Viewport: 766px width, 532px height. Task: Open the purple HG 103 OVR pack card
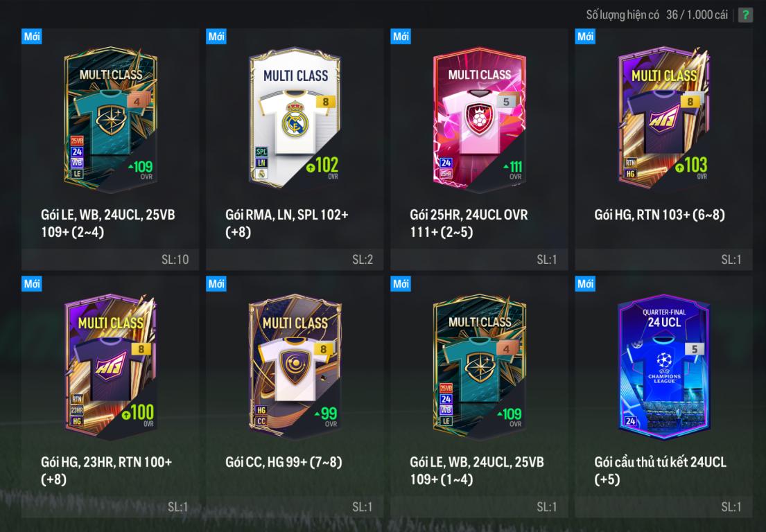(663, 118)
